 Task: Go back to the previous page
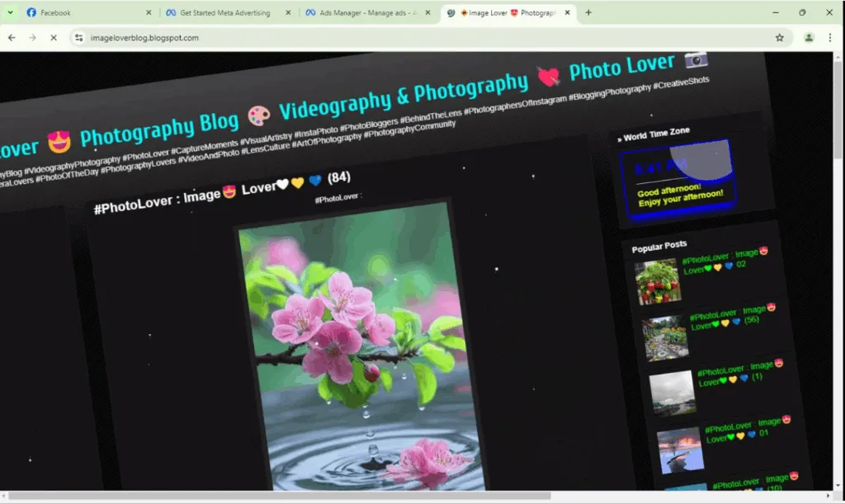click(12, 38)
